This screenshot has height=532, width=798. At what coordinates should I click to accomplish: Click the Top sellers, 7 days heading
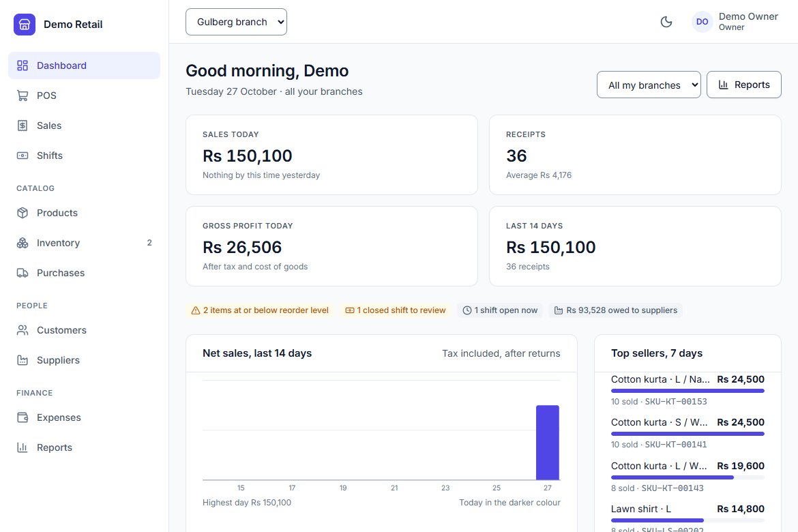657,353
